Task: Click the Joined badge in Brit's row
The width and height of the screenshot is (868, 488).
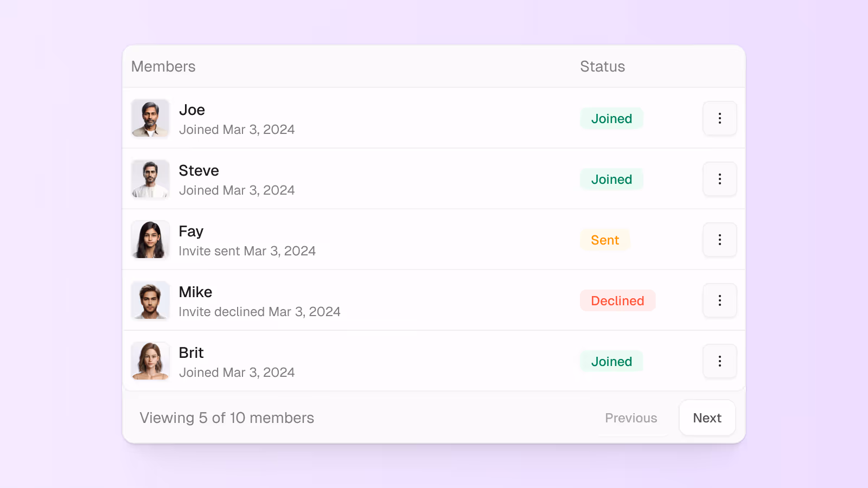Action: coord(611,361)
